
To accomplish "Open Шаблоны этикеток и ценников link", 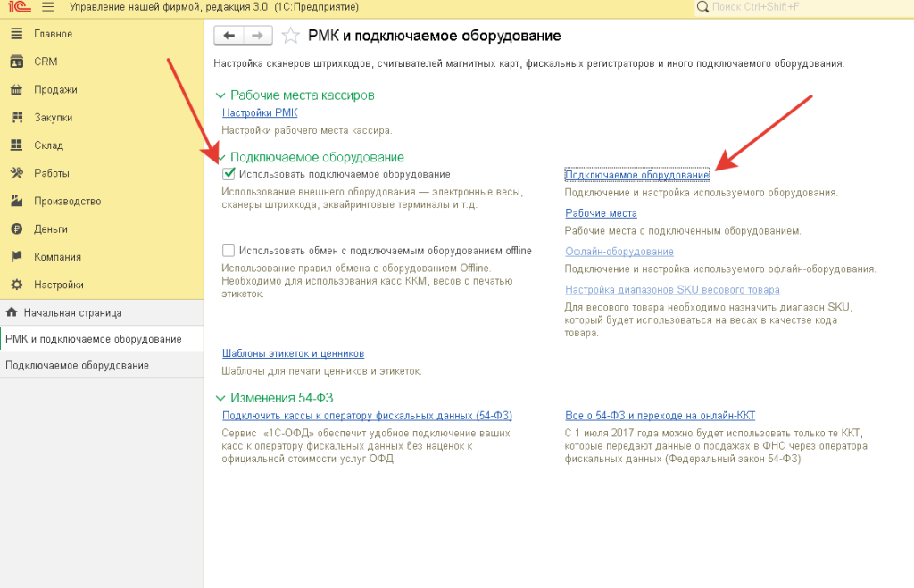I will [x=293, y=353].
